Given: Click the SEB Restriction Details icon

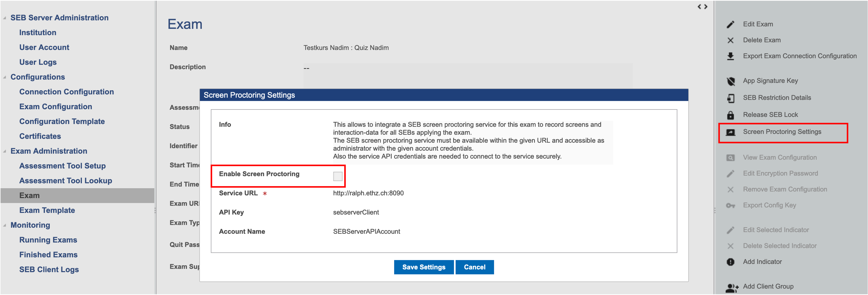Looking at the screenshot, I should tap(730, 98).
